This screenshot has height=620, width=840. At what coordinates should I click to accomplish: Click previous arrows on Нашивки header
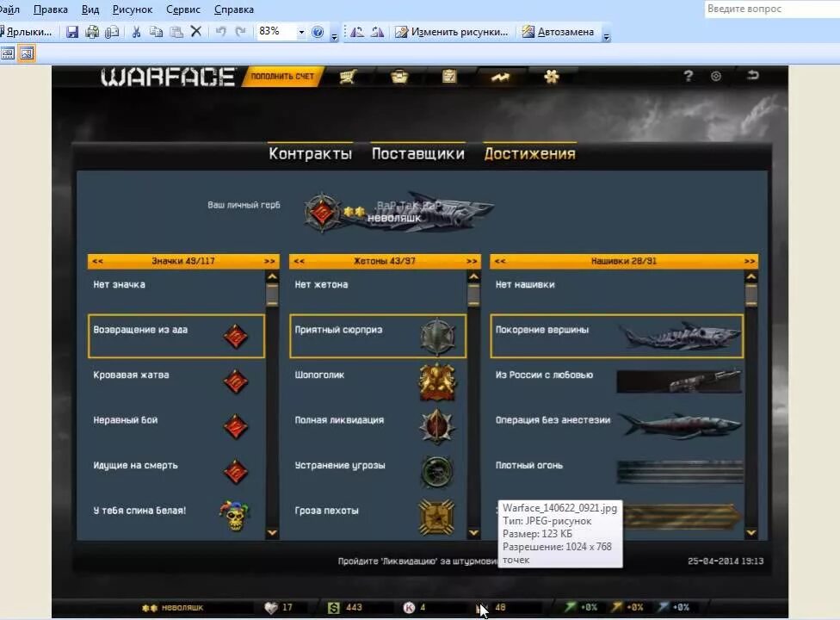[500, 262]
